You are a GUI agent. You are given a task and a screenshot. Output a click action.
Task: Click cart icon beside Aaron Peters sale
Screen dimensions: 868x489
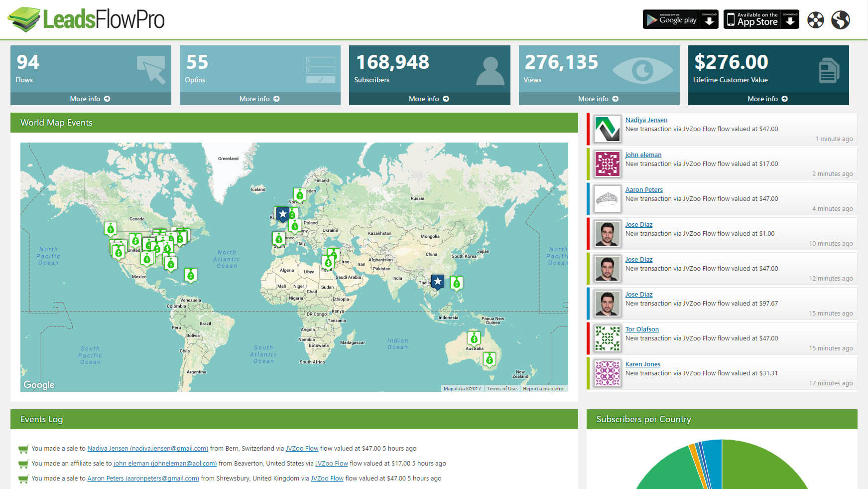click(23, 479)
